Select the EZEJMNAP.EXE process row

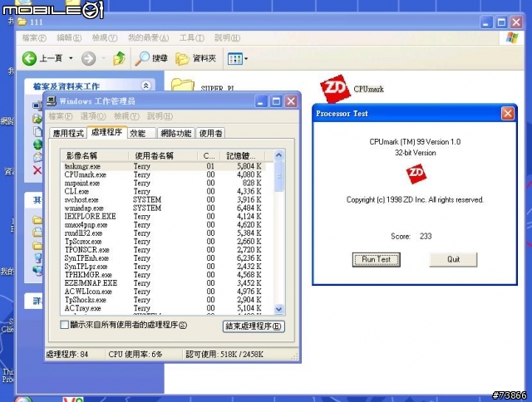(x=163, y=283)
